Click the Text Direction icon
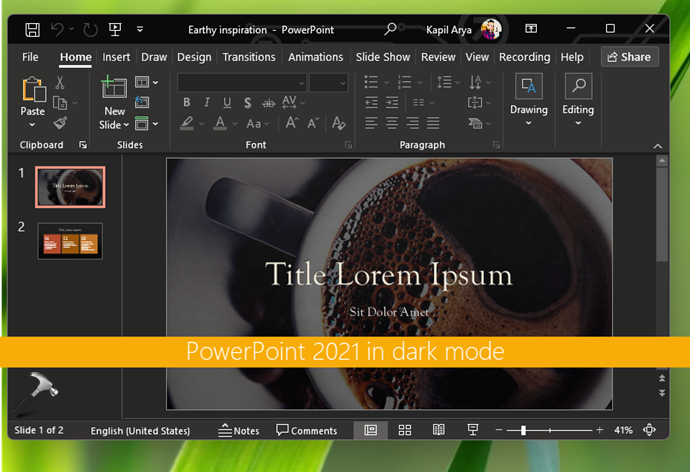 click(x=475, y=82)
